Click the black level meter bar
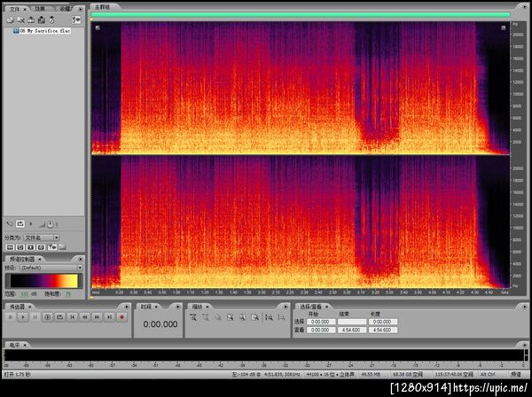 point(264,355)
